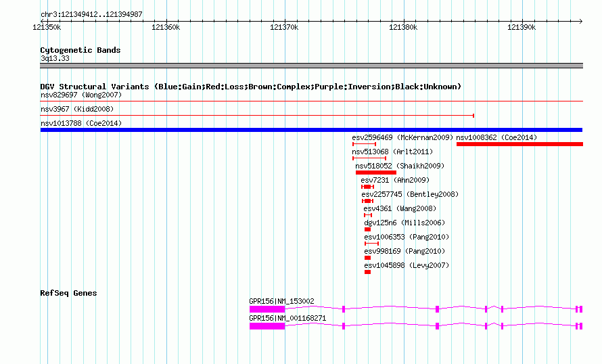Click the red glyph under esv2596469
Screen dimensions: 602x364
point(364,144)
